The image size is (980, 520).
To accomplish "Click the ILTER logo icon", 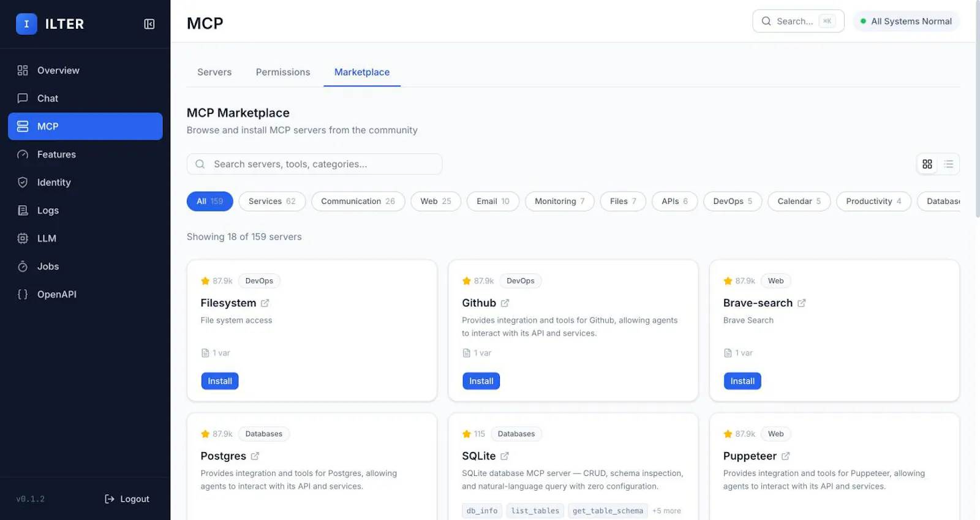I will tap(26, 24).
